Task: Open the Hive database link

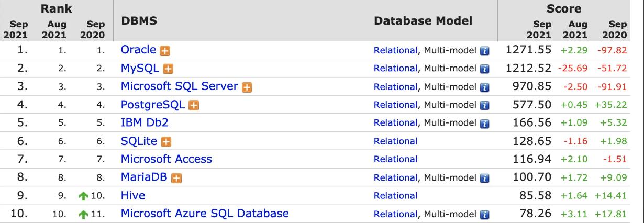Action: [133, 195]
